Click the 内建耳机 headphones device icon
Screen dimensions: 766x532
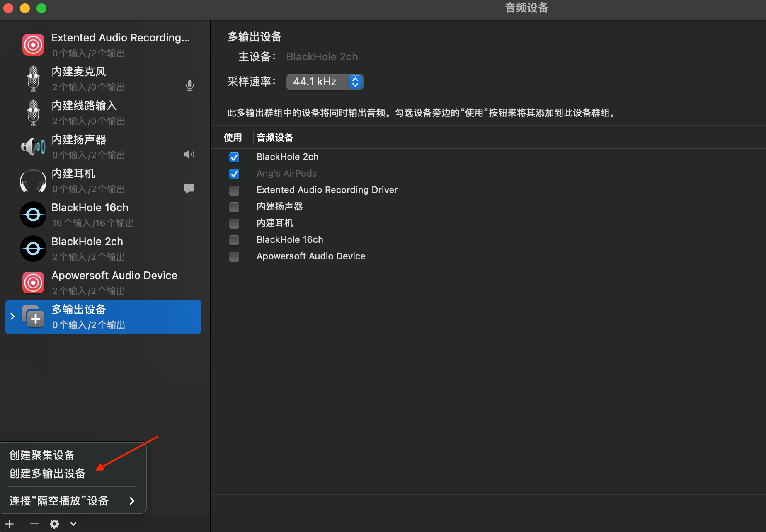(x=33, y=181)
